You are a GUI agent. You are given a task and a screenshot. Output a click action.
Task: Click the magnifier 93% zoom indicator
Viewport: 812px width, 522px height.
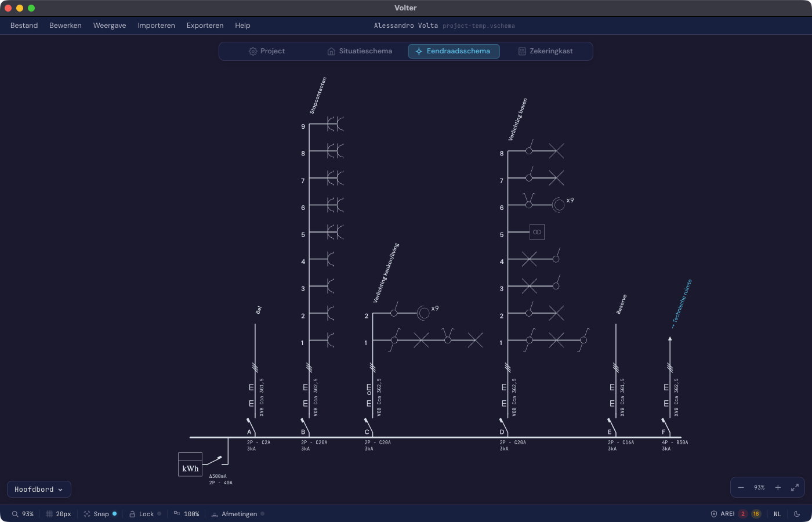23,514
